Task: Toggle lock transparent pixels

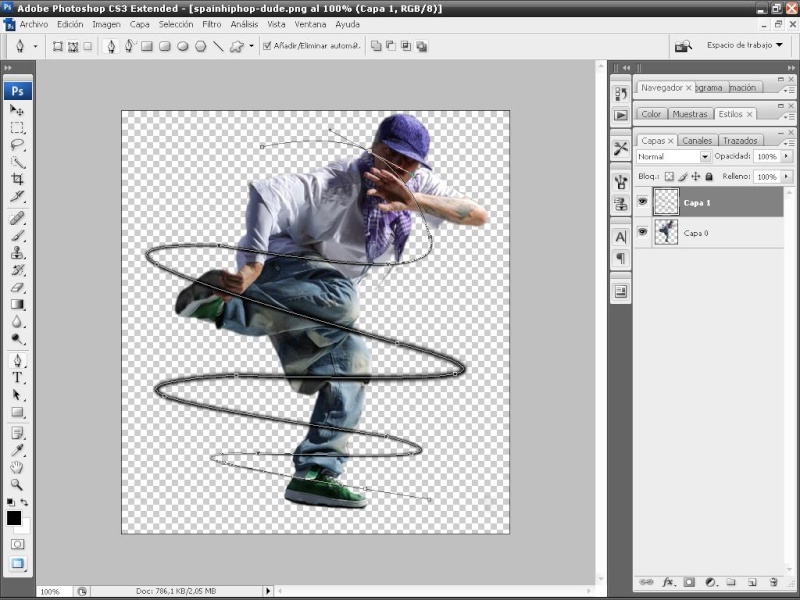Action: (x=669, y=177)
